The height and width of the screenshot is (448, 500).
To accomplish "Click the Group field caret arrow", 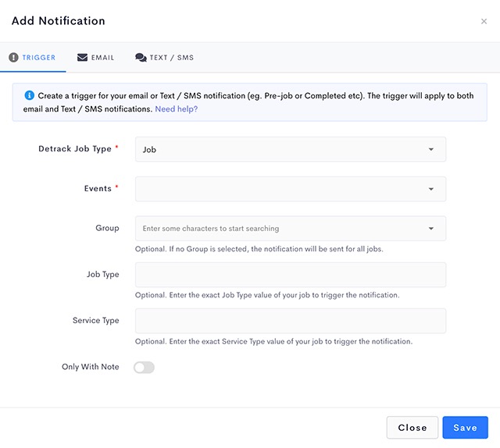I will (x=430, y=229).
